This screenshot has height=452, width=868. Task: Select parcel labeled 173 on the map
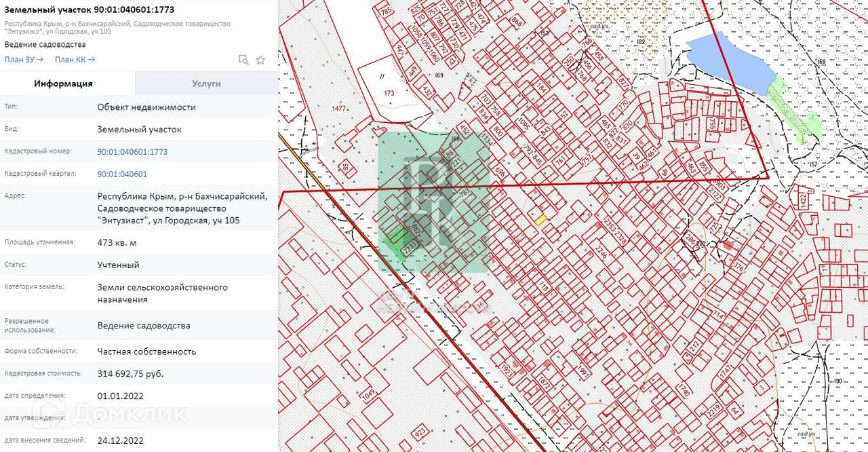tap(389, 92)
